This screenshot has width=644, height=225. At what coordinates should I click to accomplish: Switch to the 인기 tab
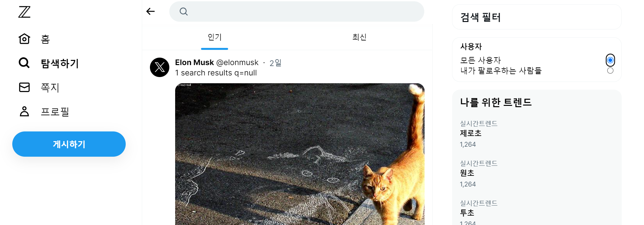215,37
